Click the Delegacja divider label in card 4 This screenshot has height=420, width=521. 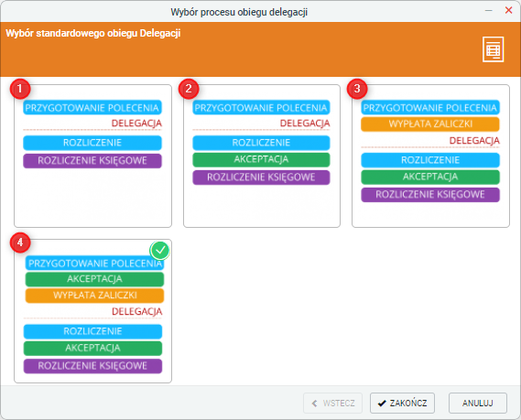point(137,311)
